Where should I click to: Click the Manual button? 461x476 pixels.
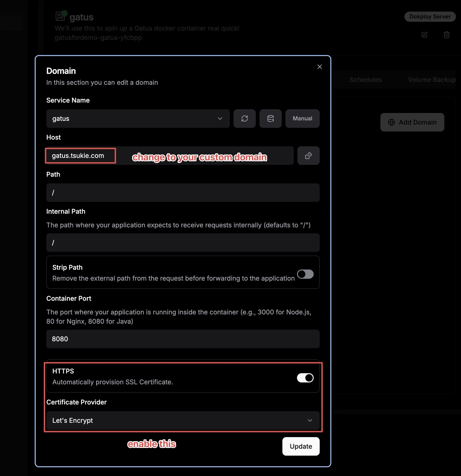(302, 119)
